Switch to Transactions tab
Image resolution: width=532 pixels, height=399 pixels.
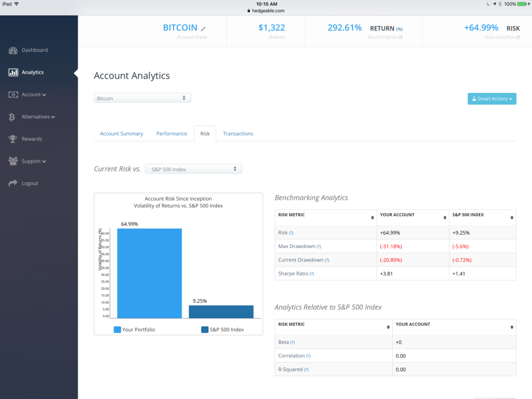click(x=238, y=134)
